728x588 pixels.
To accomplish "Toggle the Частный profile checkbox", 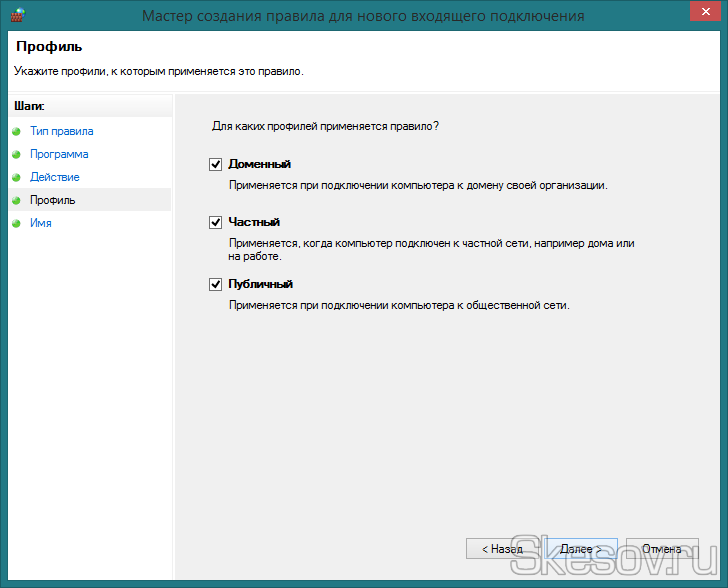I will [x=215, y=222].
